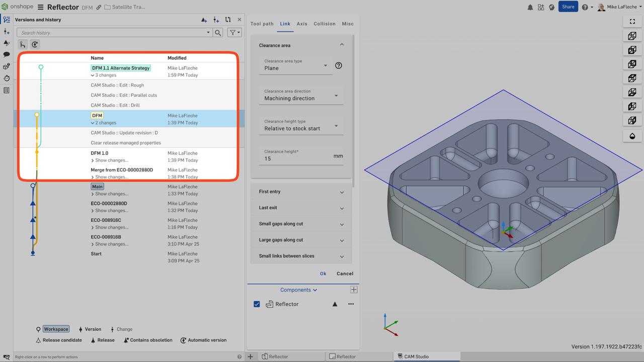Screen dimensions: 644x362
Task: Open the Clearance area type Plane dropdown
Action: pyautogui.click(x=297, y=68)
